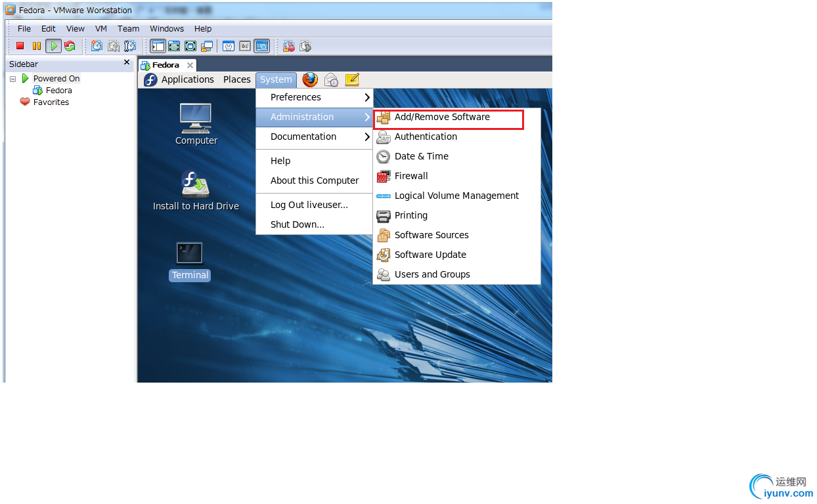Open the Computer desktop icon
Viewport: 817px width, 504px height.
pyautogui.click(x=196, y=124)
